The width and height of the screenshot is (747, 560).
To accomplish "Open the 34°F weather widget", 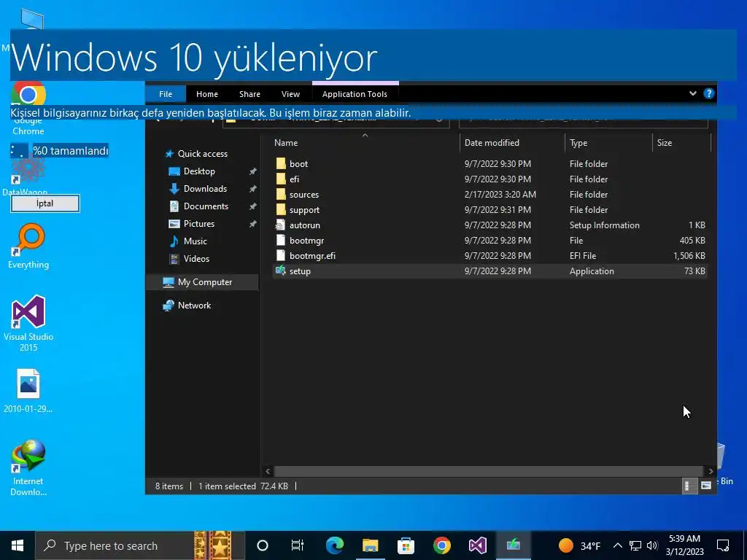I will click(x=579, y=545).
